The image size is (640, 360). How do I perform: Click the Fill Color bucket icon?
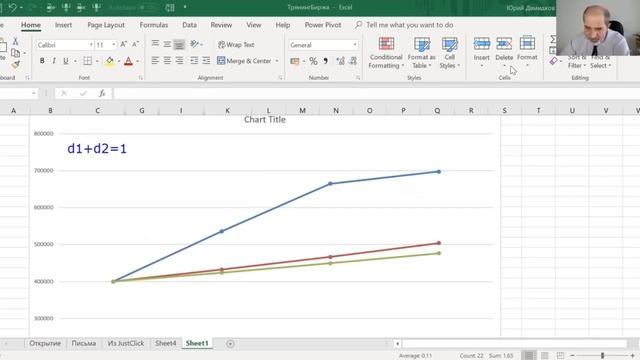110,61
